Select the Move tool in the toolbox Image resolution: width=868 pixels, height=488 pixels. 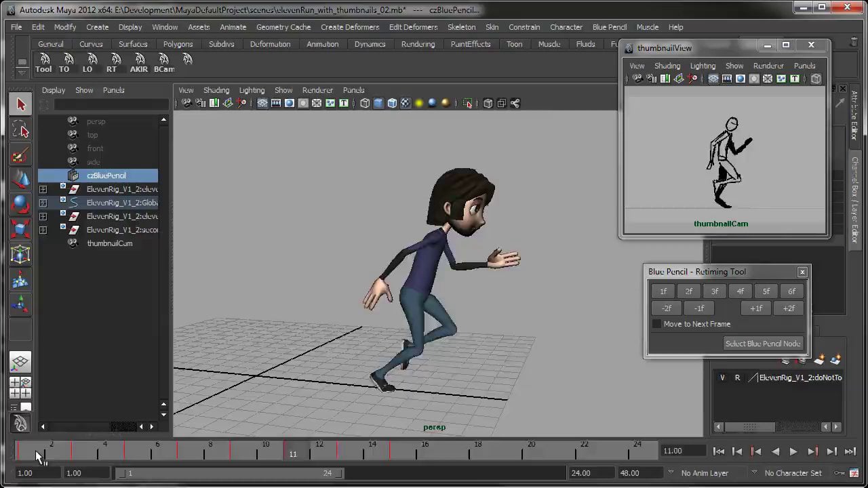tap(20, 179)
